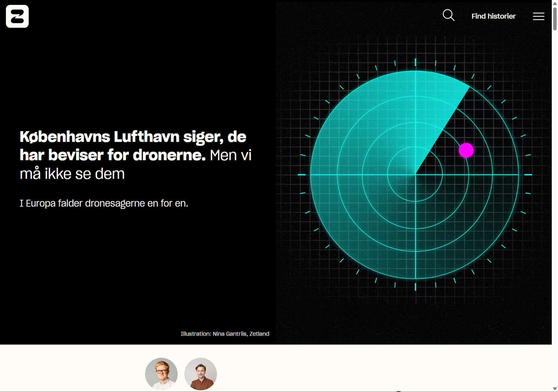Open search with the magnifying glass icon
Screen dimensions: 558x392
pyautogui.click(x=448, y=15)
